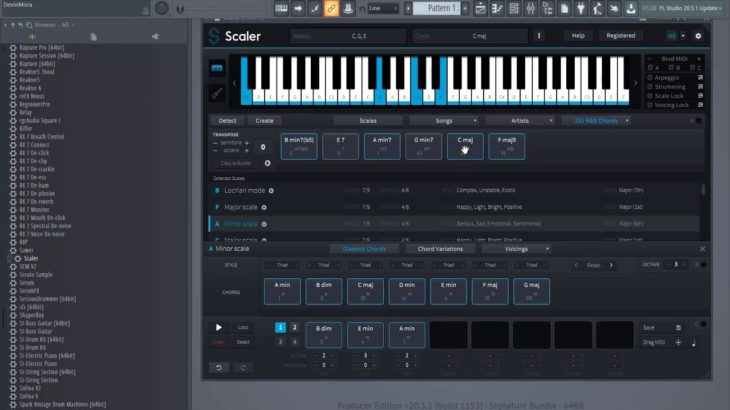Open the Songs dropdown
Screen dimensions: 730x410
(x=444, y=121)
